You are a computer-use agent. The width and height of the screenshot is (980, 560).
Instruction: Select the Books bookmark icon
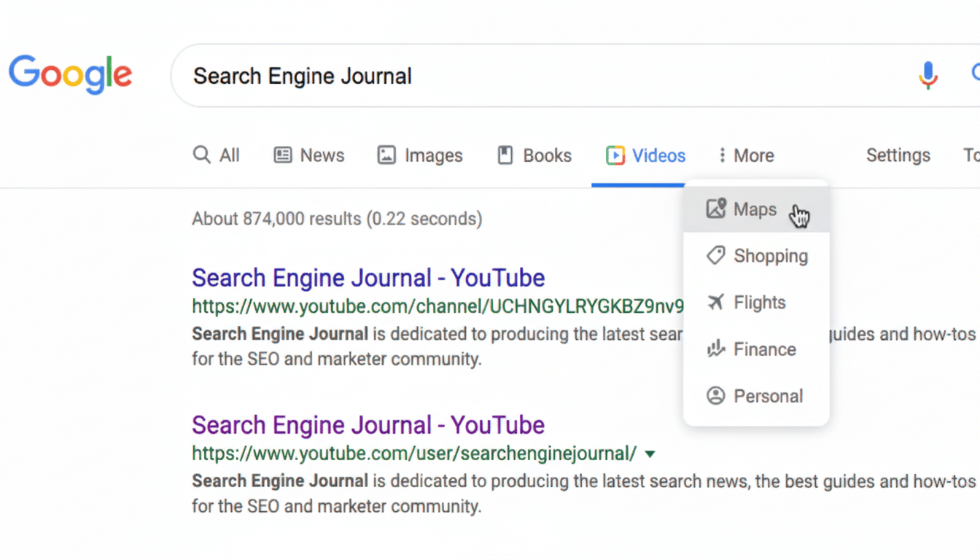(x=504, y=155)
